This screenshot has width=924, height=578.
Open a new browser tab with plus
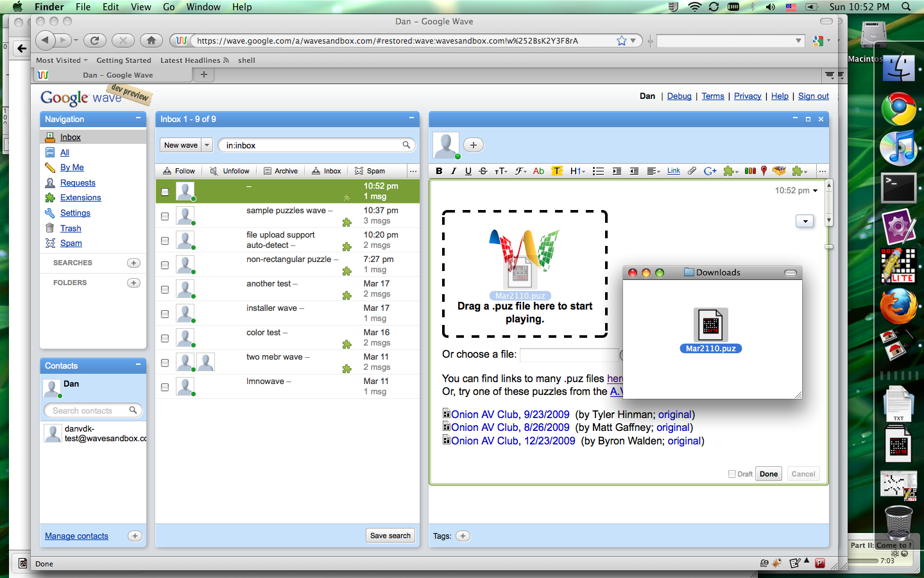[x=204, y=74]
